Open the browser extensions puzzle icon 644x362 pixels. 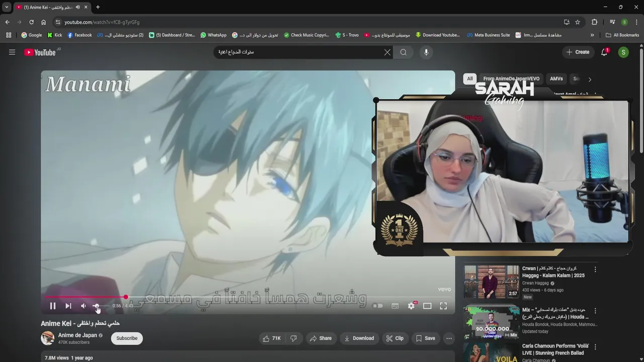(594, 22)
